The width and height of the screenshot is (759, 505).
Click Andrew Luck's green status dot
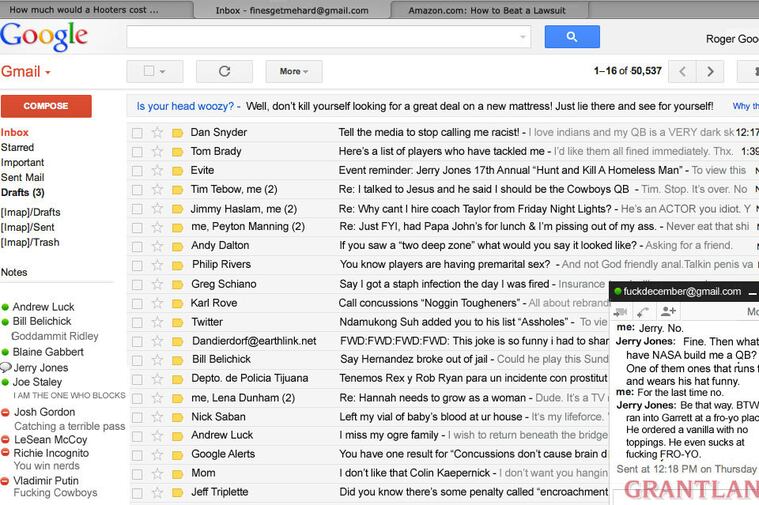[x=5, y=307]
